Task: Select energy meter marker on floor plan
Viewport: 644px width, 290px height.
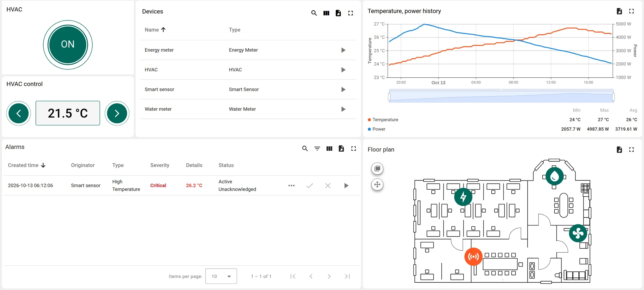Action: point(463,197)
